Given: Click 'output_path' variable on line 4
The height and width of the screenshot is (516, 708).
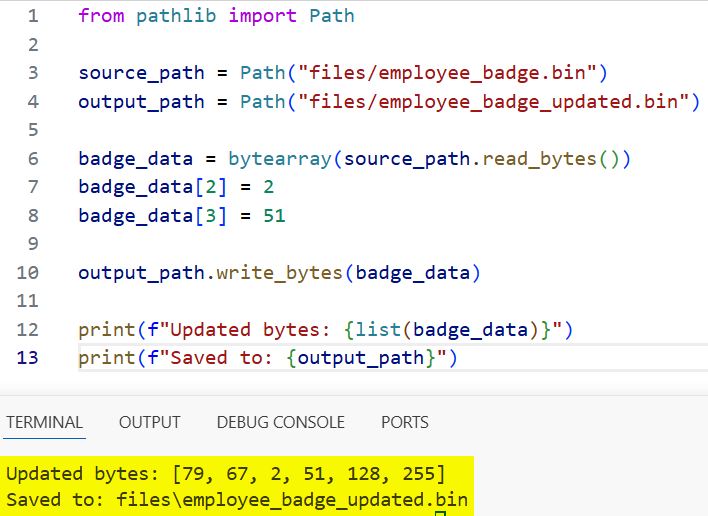Looking at the screenshot, I should (141, 102).
